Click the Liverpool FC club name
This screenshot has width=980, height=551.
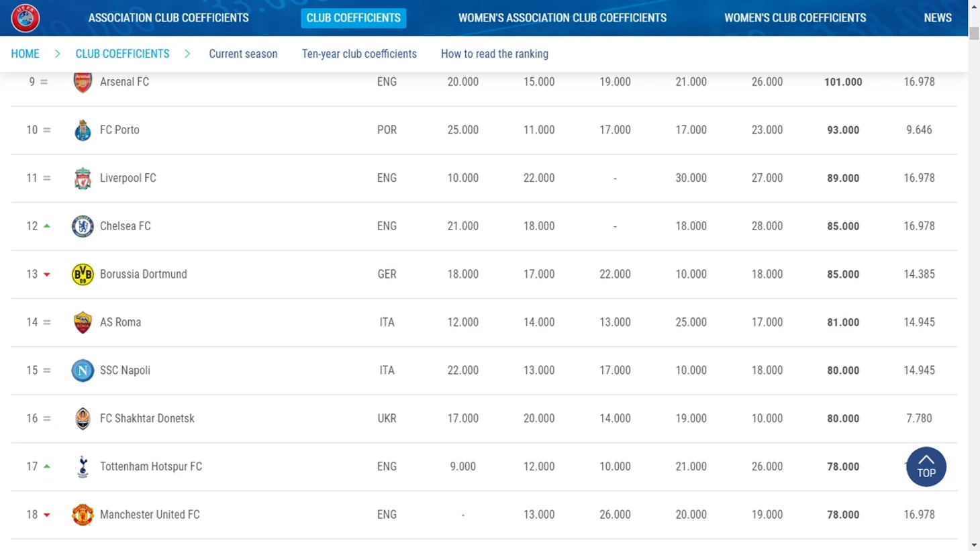click(128, 179)
